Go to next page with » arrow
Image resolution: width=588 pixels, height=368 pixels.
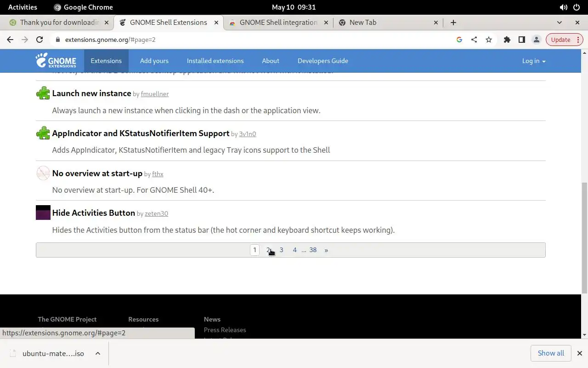coord(326,250)
